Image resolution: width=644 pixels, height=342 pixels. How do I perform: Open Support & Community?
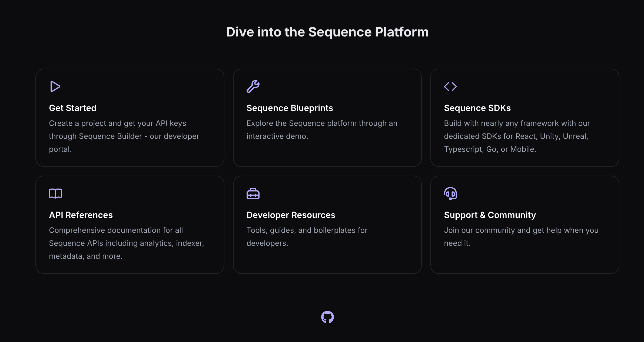coord(490,215)
